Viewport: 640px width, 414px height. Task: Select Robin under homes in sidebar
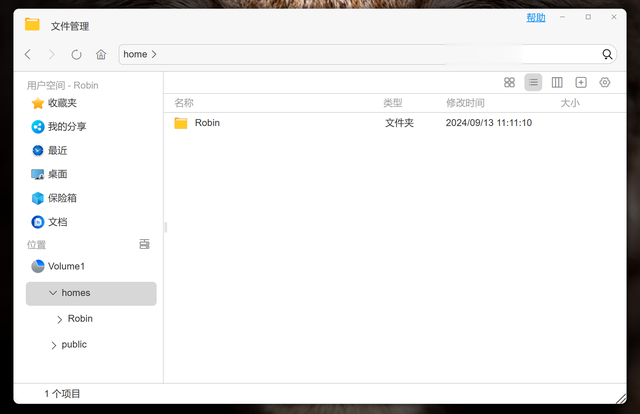(80, 318)
